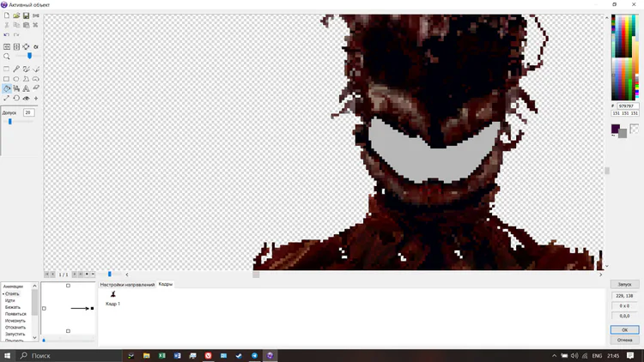This screenshot has height=362, width=644.
Task: Click the hex color field showing 979797
Action: pos(627,106)
